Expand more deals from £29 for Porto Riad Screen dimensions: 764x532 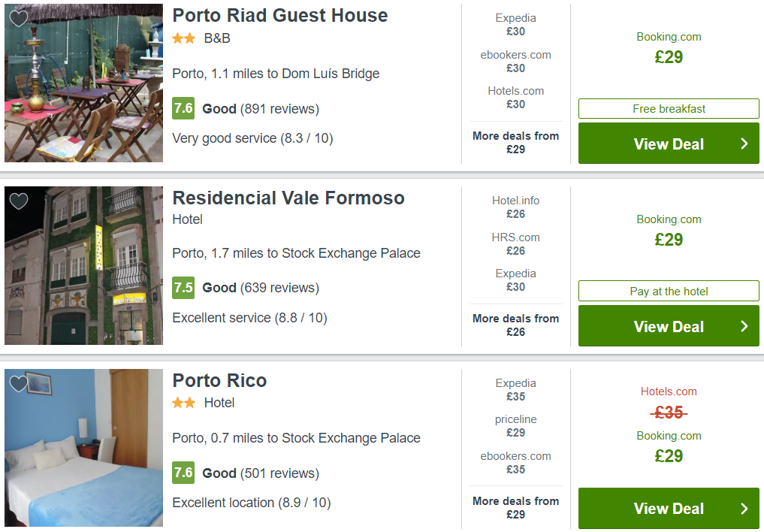515,143
